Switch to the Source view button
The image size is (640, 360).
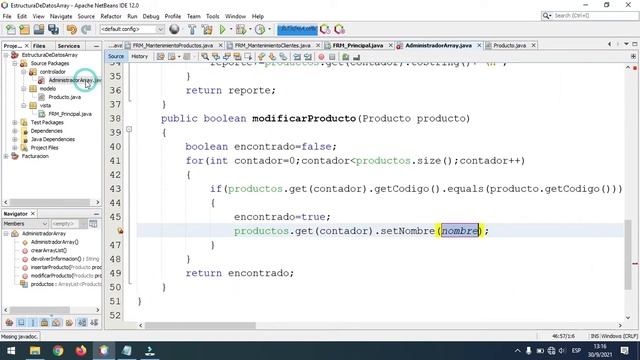click(x=116, y=56)
